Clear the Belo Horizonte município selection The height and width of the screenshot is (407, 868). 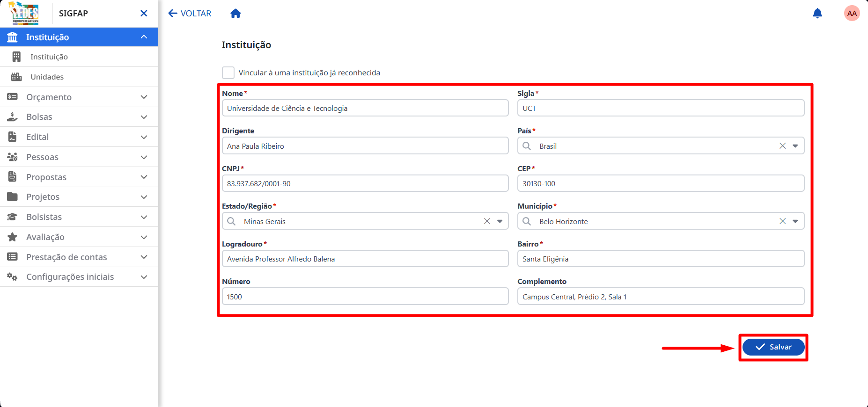[782, 221]
